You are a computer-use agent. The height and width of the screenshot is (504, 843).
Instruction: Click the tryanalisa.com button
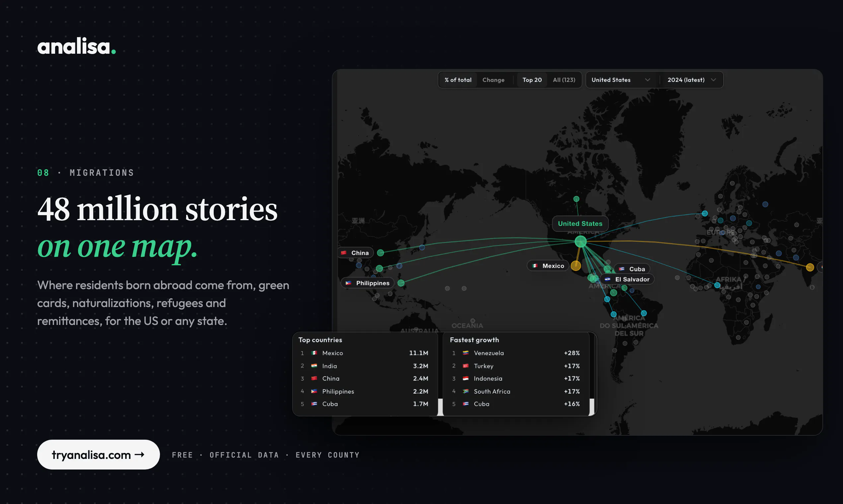coord(98,454)
